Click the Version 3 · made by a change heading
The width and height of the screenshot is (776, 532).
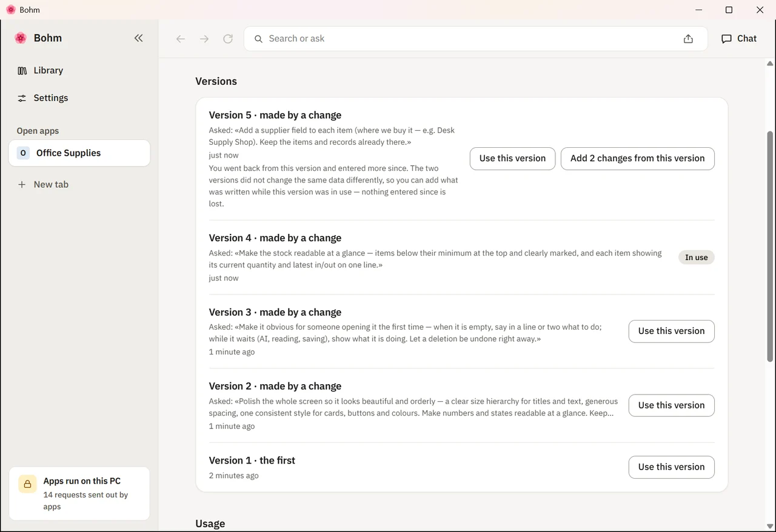point(275,312)
